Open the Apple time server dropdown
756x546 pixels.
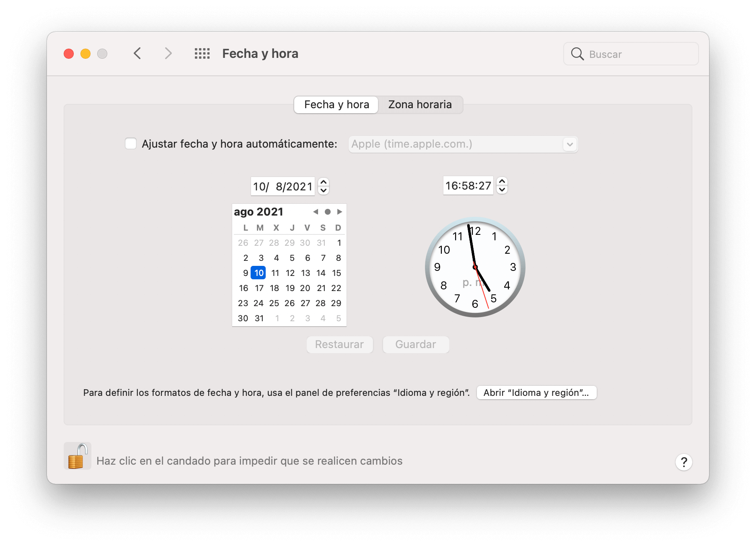click(x=569, y=144)
